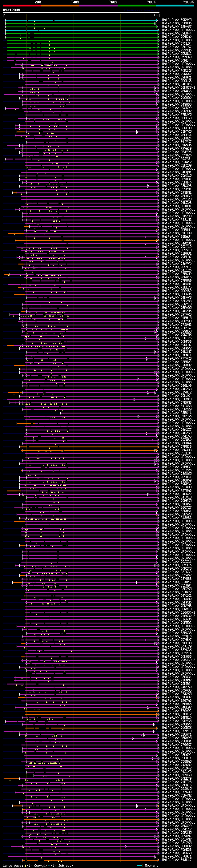Open hit UniRef100_C3YWB8
Image resolution: width=197 pixels, height=868 pixels.
(177, 579)
